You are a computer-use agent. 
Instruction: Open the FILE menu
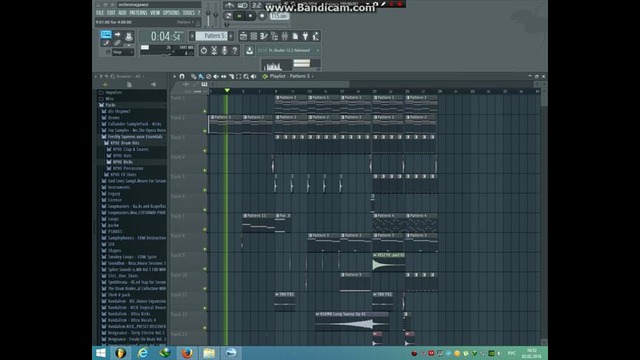pos(100,13)
